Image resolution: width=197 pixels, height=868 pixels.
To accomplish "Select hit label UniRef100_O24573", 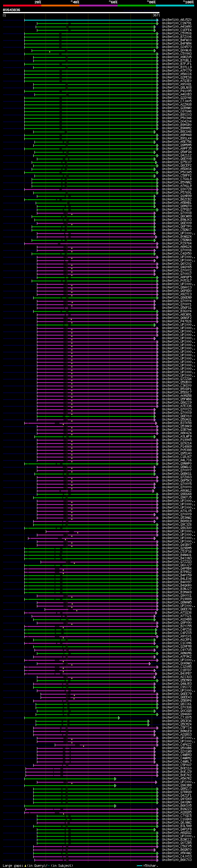I will [x=177, y=47].
